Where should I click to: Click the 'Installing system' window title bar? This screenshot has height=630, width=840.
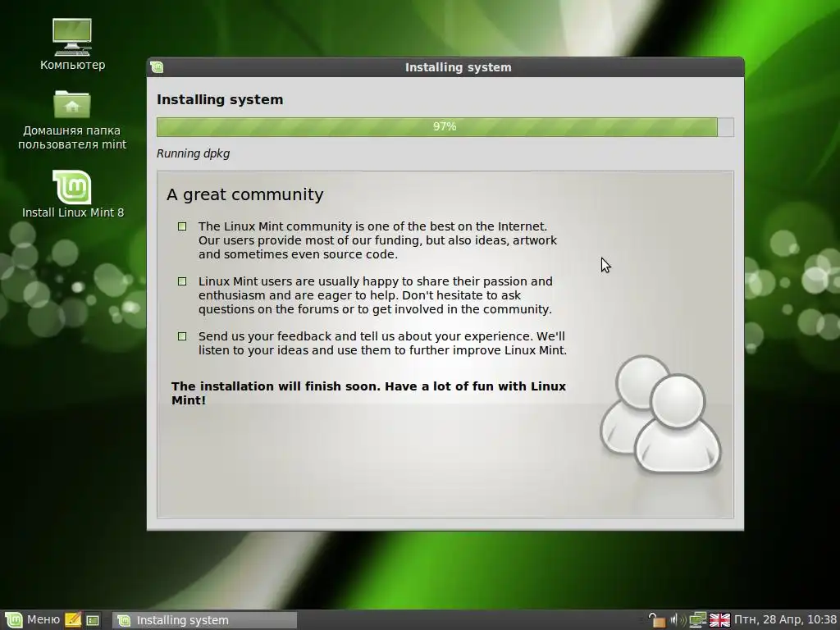(445, 67)
